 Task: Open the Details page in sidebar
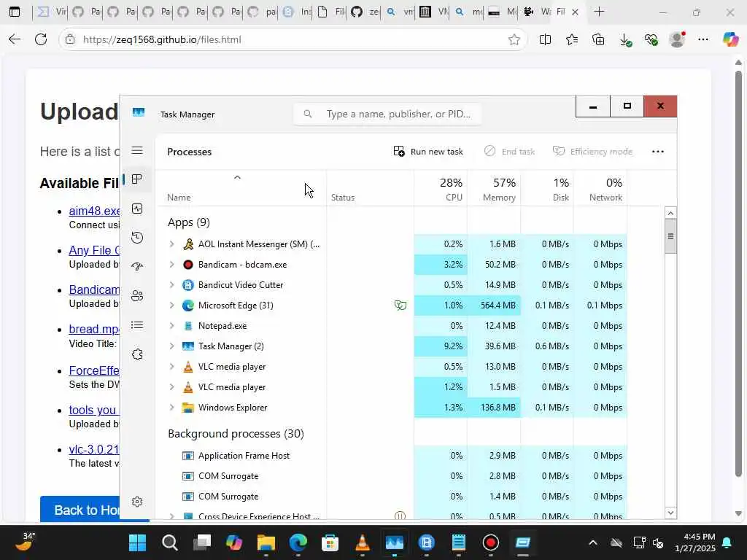click(x=137, y=324)
